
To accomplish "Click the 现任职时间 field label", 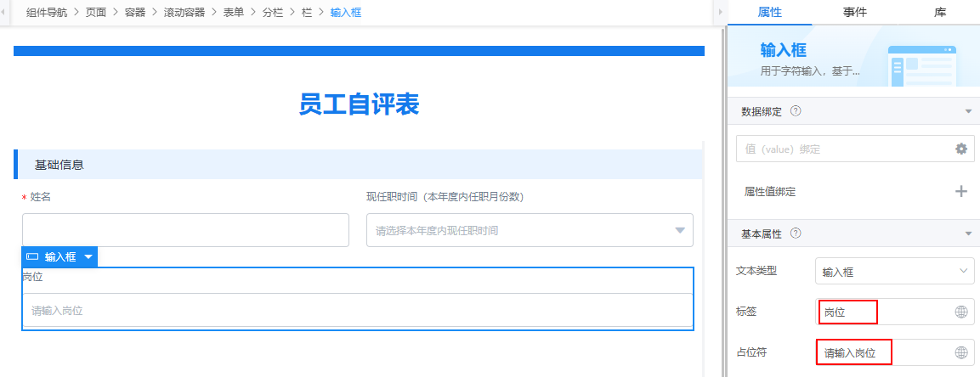I will click(x=445, y=197).
